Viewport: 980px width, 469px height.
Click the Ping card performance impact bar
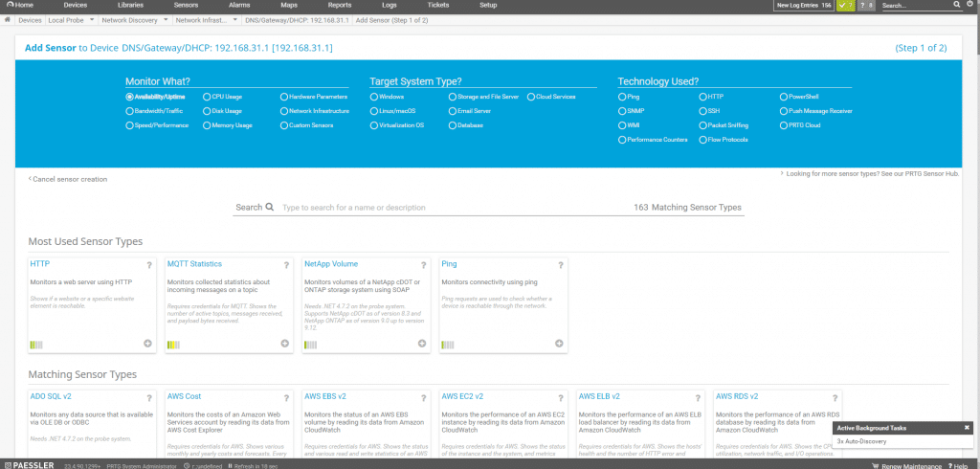pyautogui.click(x=448, y=345)
